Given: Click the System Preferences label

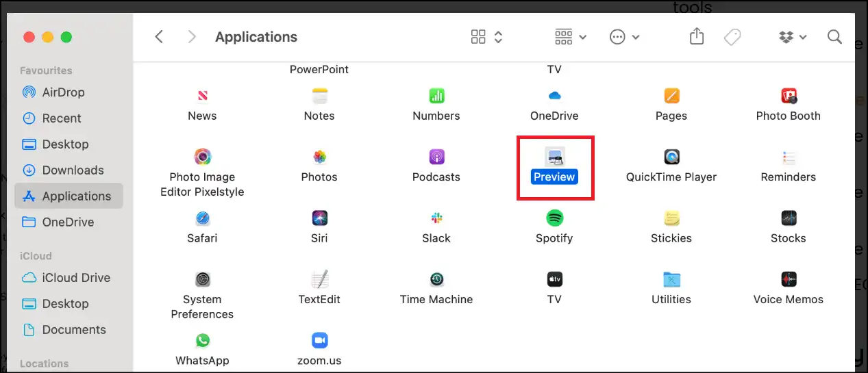Looking at the screenshot, I should pyautogui.click(x=202, y=307).
